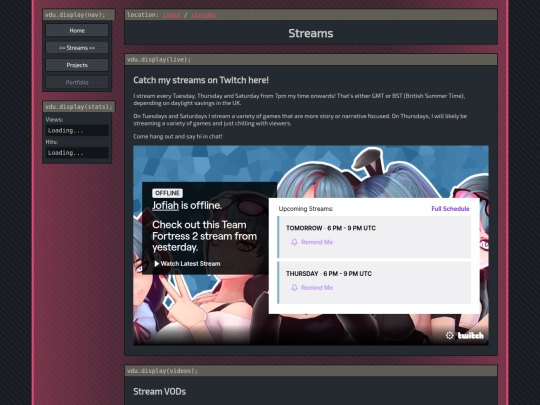Click 'TOMORROW · 6 PM - 9 PM UTC' text
The width and height of the screenshot is (540, 405).
tap(331, 228)
